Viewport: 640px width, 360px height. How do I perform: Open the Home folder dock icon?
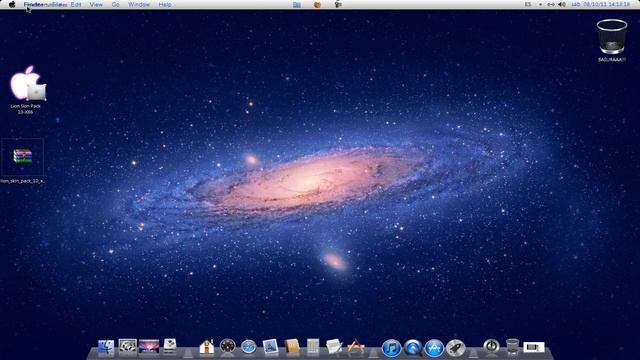[207, 347]
